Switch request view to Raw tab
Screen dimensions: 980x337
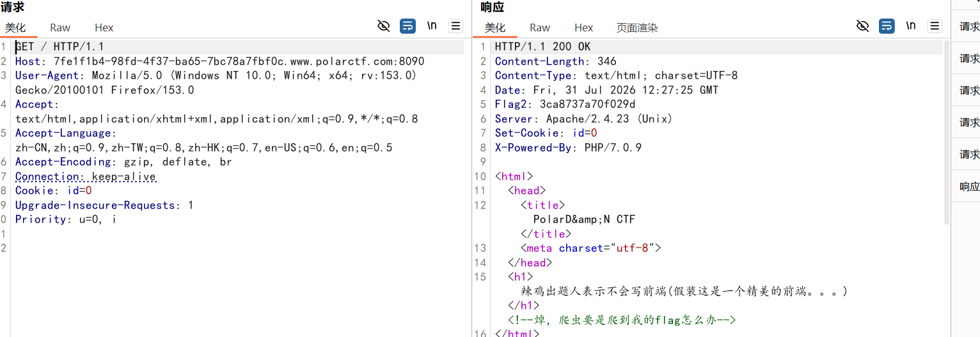pos(60,27)
